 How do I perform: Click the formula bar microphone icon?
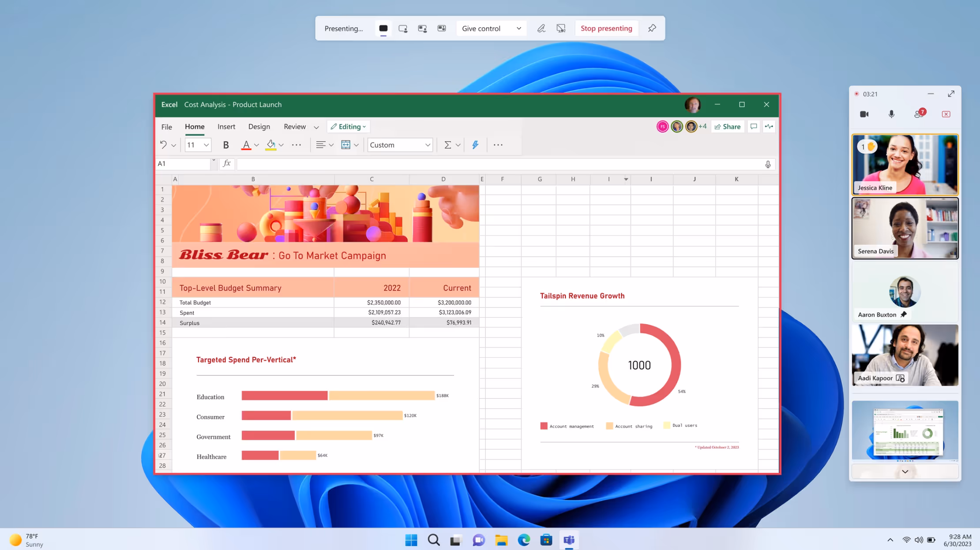coord(768,164)
